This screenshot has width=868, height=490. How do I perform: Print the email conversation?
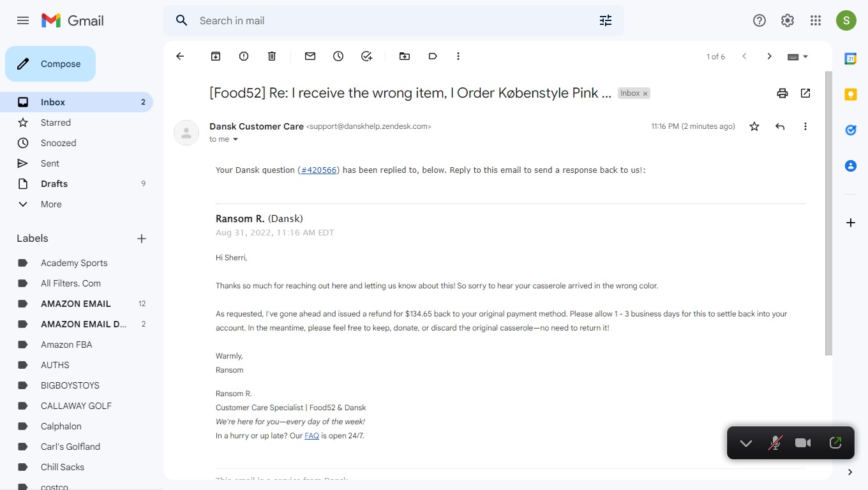[x=782, y=93]
